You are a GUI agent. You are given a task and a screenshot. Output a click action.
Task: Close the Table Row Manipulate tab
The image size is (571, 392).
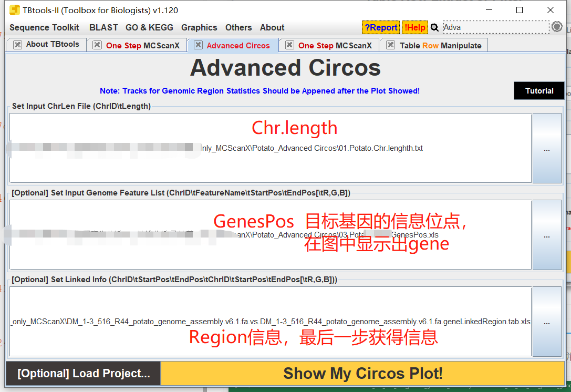390,45
